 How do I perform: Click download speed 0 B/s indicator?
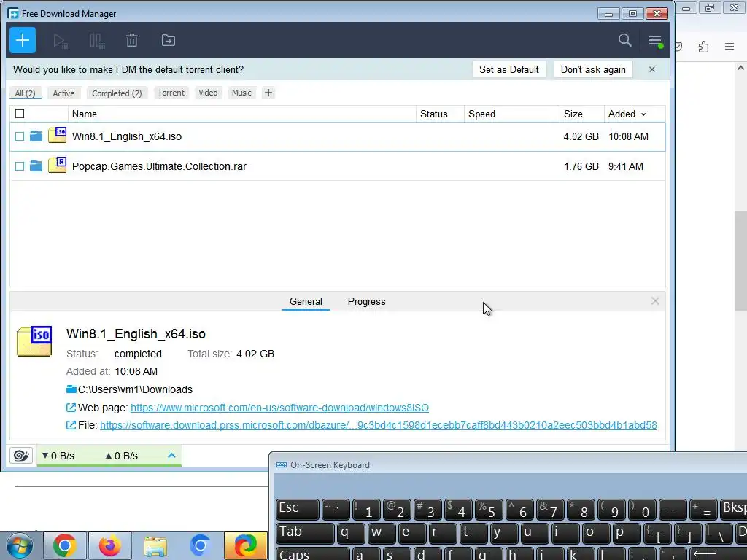tap(58, 456)
